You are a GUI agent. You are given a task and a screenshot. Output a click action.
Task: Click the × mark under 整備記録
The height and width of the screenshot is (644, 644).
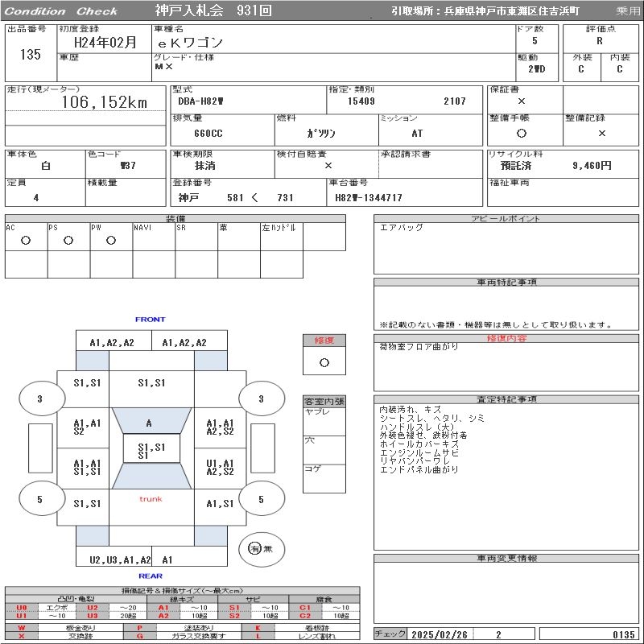click(601, 133)
